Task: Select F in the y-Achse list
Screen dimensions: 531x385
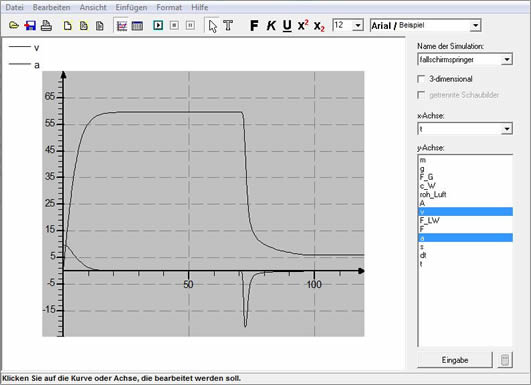Action: coord(465,229)
